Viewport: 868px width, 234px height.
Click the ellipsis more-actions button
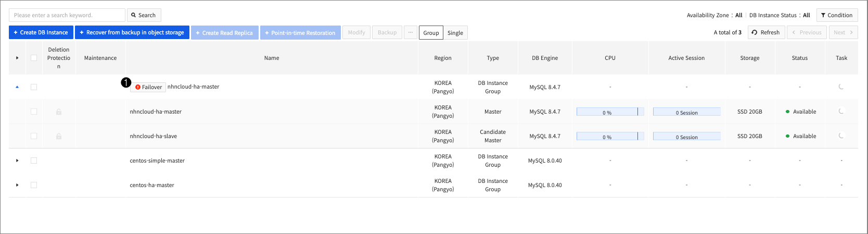(411, 32)
